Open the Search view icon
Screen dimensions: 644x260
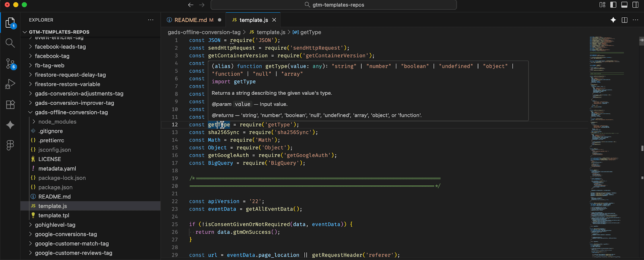(10, 43)
